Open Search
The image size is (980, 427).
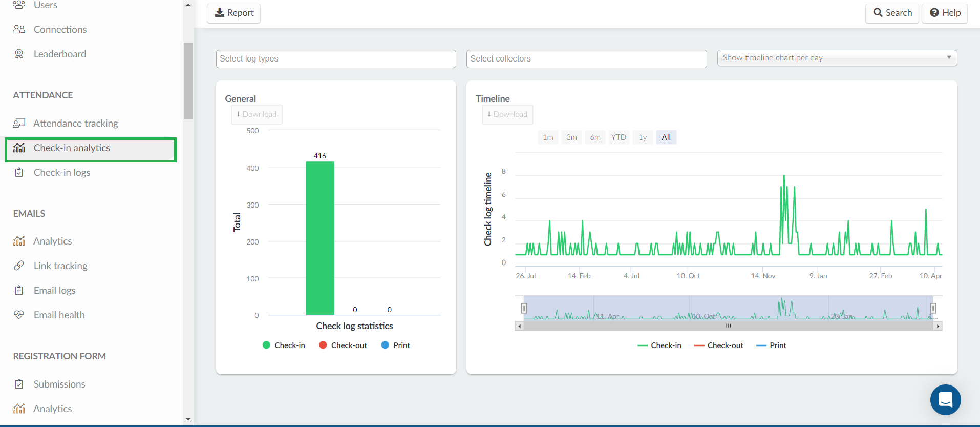[892, 13]
